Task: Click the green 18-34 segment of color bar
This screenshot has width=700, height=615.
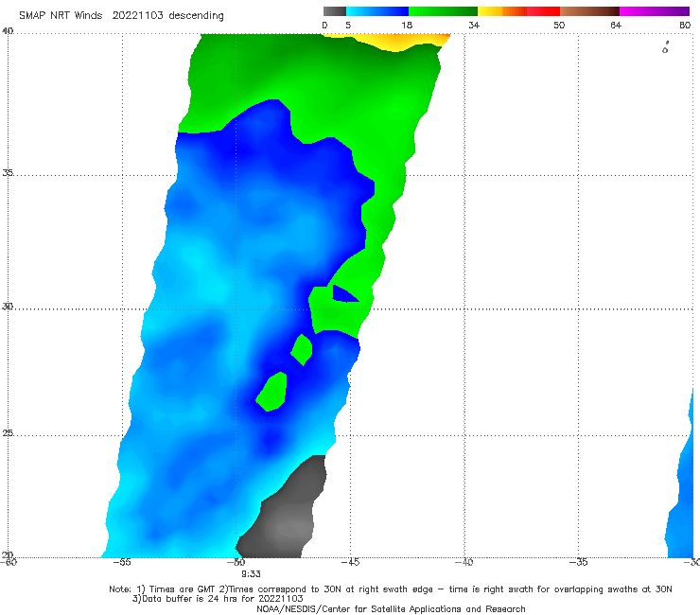Action: coord(443,11)
